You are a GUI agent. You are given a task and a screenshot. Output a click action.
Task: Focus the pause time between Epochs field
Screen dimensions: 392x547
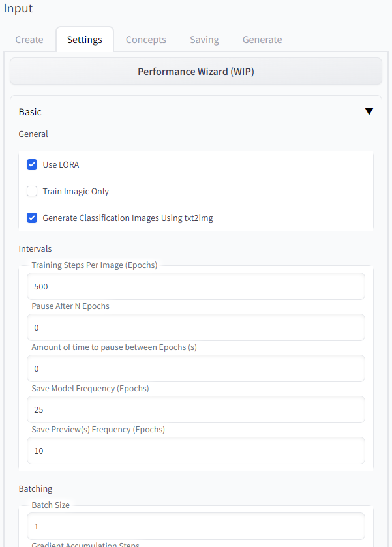coord(196,368)
